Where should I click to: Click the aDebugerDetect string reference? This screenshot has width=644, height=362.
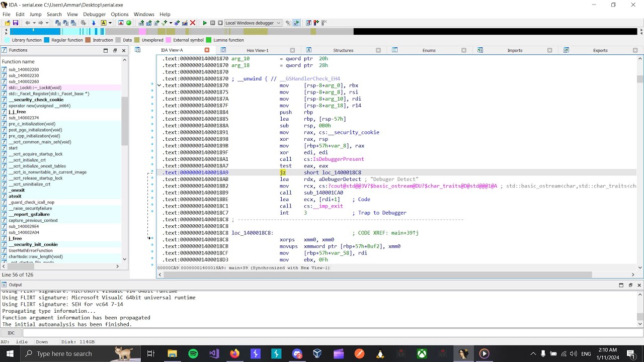(340, 179)
